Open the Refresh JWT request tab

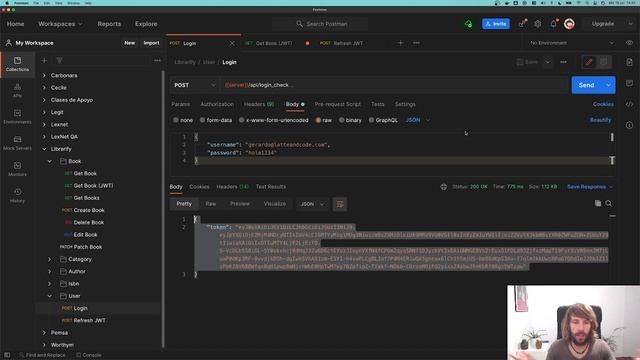(x=341, y=43)
